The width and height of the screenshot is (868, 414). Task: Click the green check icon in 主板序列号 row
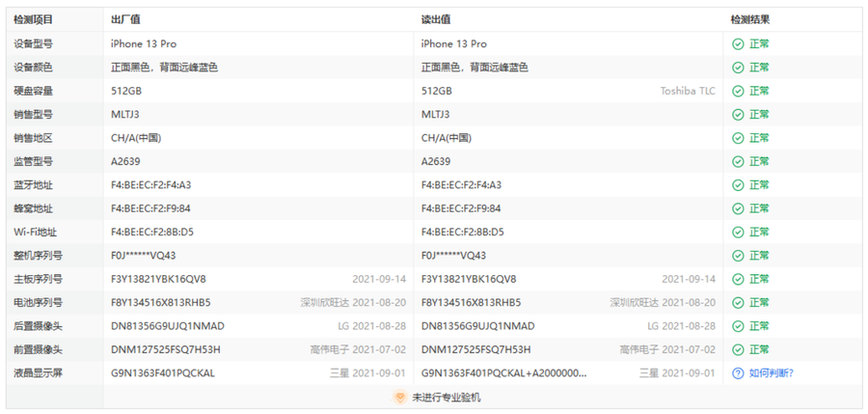pyautogui.click(x=738, y=279)
